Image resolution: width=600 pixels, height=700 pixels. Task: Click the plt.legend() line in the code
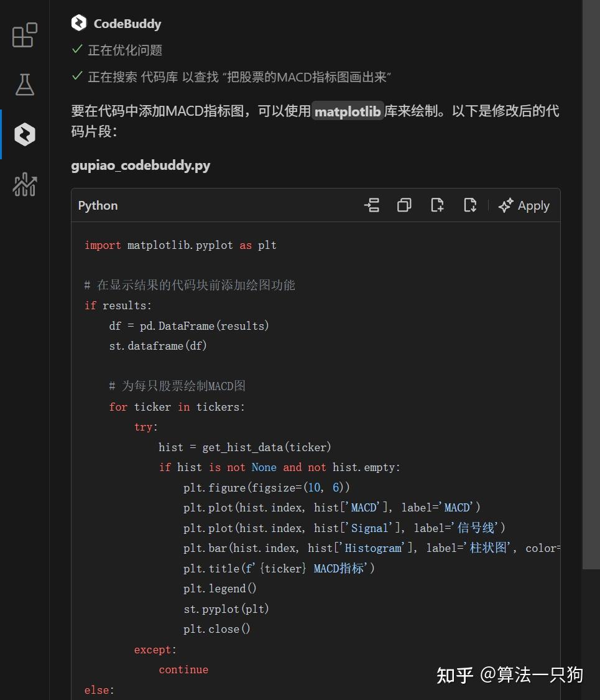[219, 589]
